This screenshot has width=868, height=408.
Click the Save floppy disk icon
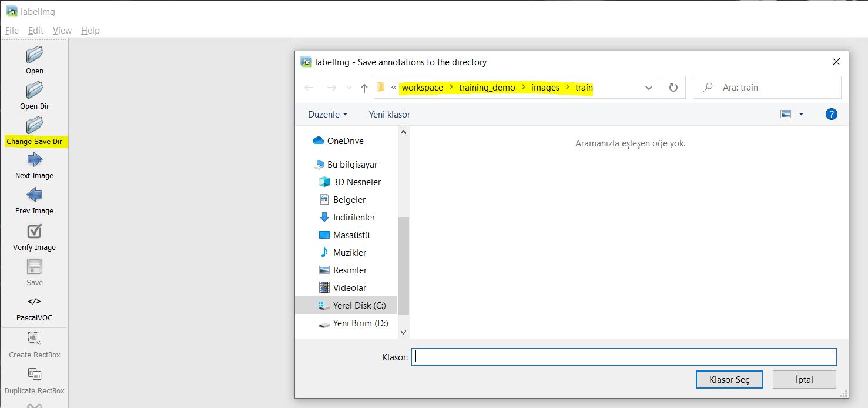35,266
